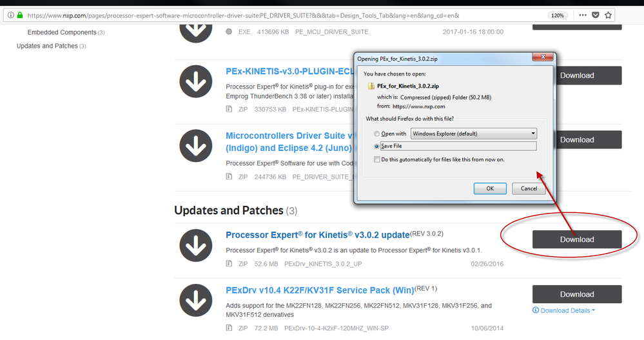The image size is (644, 340).
Task: Download Processor Expert for Kinetis v3.0.2 update
Action: [577, 239]
